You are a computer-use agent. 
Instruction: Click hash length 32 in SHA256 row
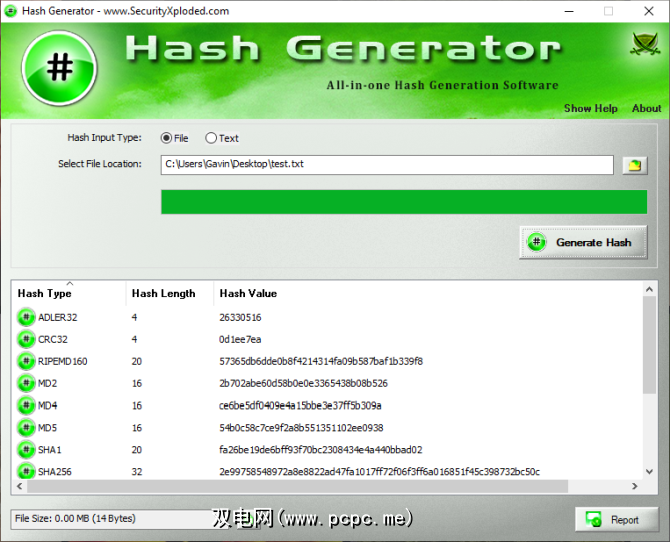click(x=137, y=471)
